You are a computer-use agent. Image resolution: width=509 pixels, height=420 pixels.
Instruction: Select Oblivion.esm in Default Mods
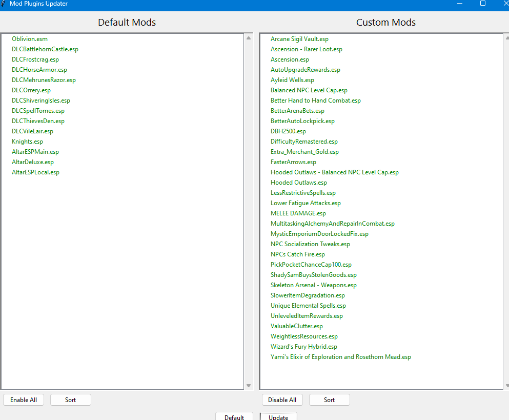point(30,39)
